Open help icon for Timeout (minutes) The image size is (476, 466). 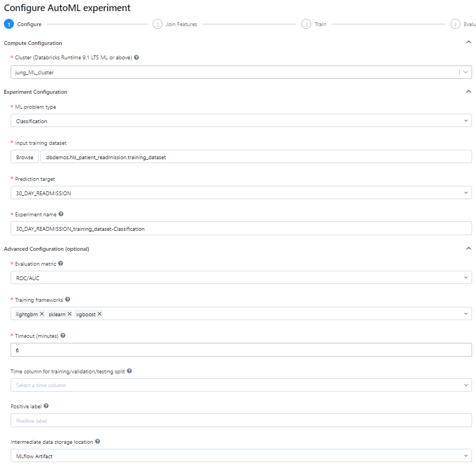click(63, 336)
